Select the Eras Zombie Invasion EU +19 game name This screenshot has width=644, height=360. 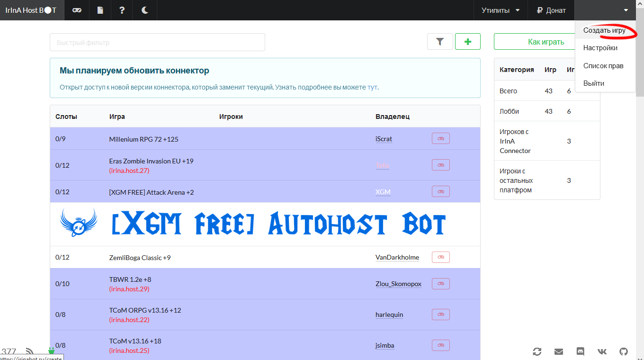pyautogui.click(x=152, y=161)
